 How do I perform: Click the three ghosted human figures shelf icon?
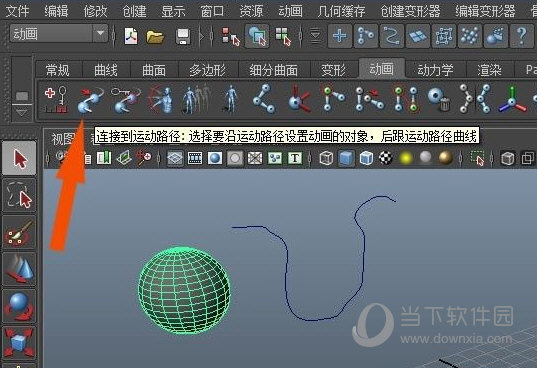pos(196,100)
